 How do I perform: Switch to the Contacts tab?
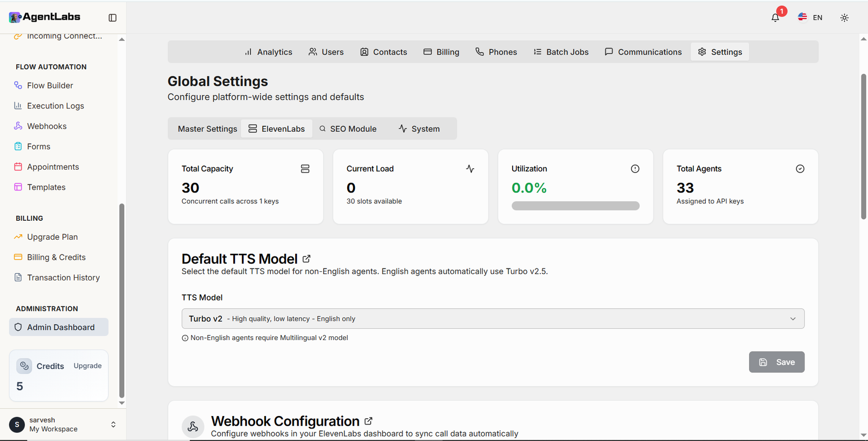384,52
